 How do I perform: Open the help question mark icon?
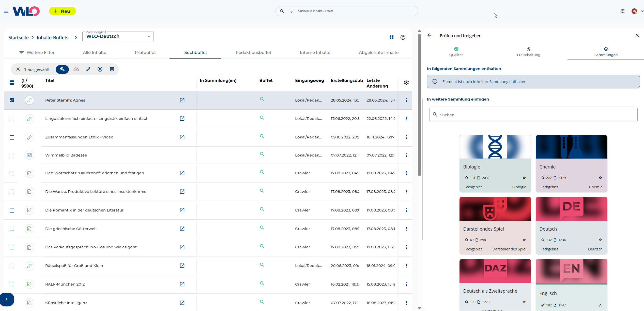pyautogui.click(x=403, y=37)
